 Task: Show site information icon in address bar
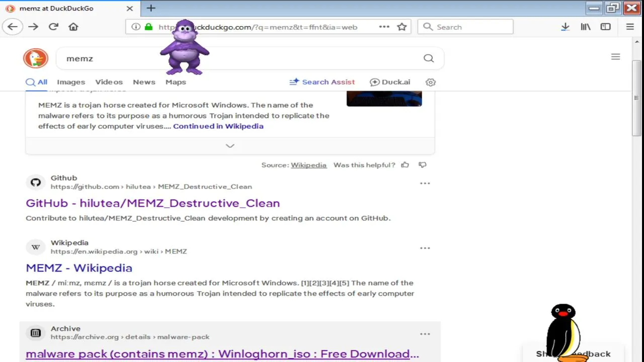pos(136,27)
